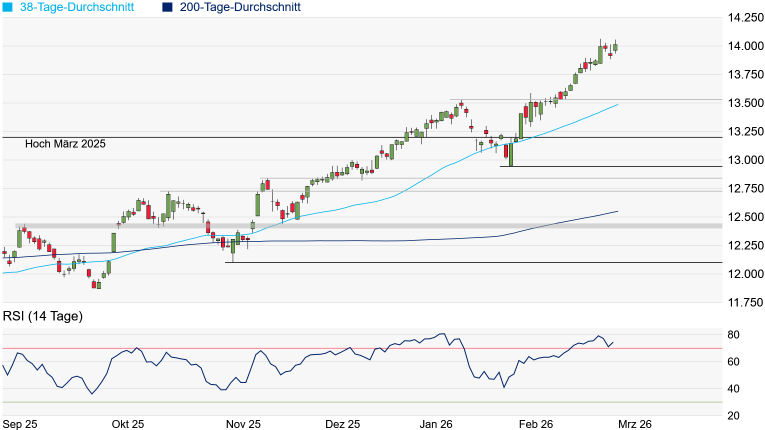Image resolution: width=765 pixels, height=430 pixels.
Task: Click the right end of 200-day average line
Action: (616, 211)
